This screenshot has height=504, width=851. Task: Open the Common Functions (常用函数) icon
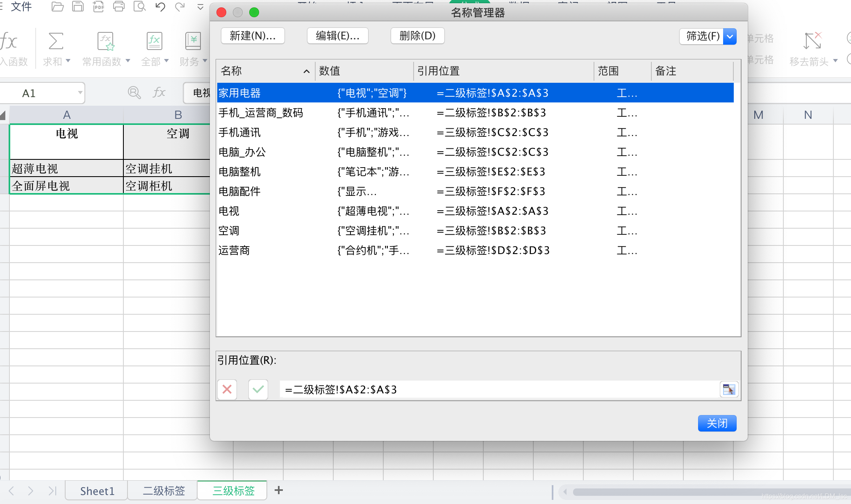(106, 41)
